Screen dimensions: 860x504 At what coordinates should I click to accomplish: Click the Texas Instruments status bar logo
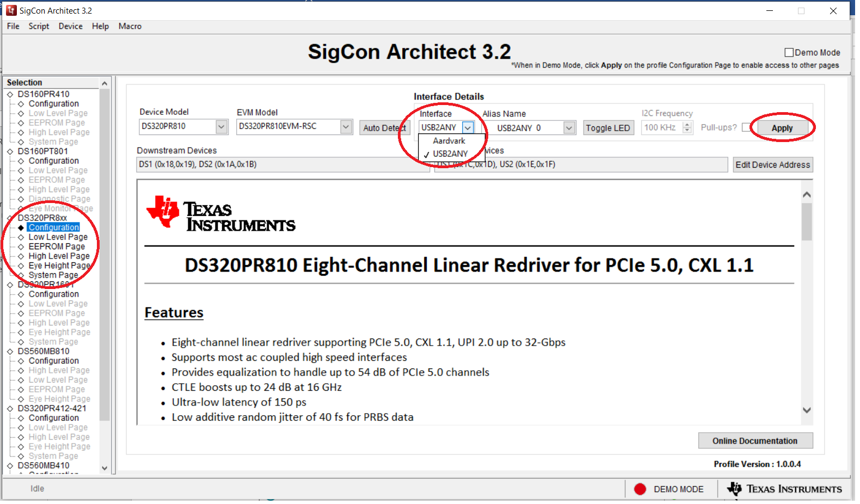784,489
